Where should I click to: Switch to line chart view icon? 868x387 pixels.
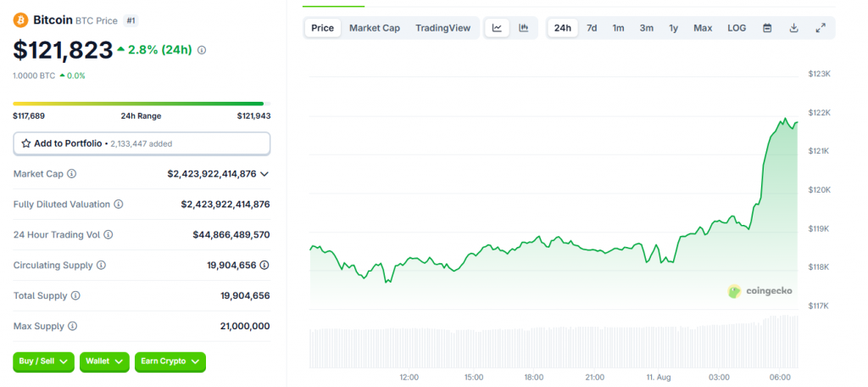point(497,28)
